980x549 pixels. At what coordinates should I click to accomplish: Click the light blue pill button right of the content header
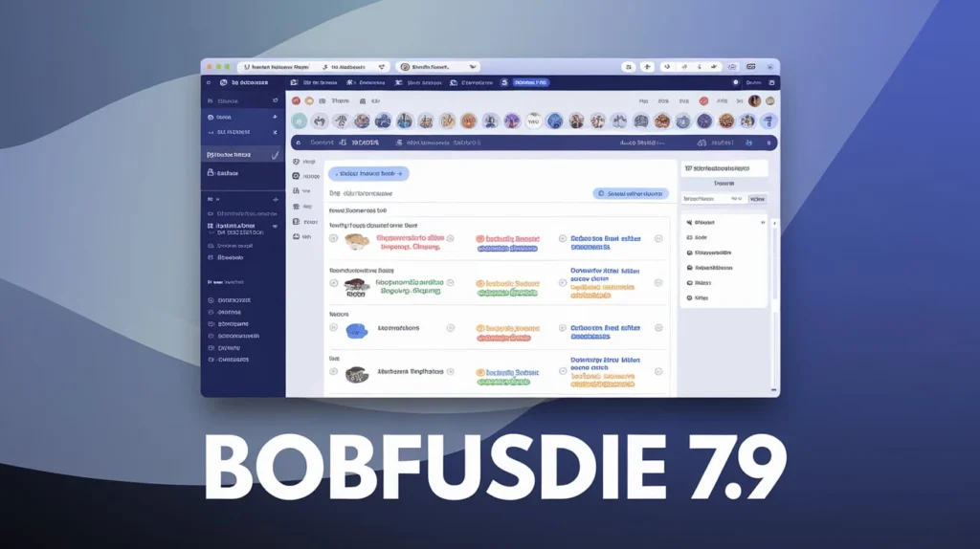631,193
